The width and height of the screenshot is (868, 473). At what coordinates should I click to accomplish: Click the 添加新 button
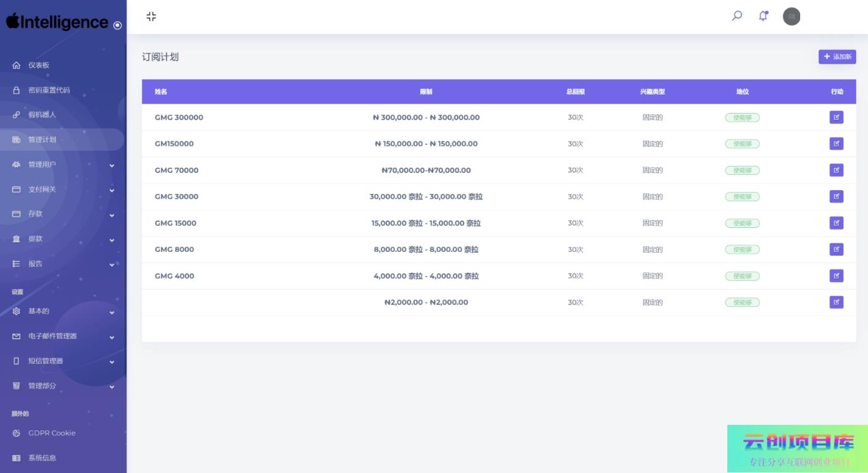pos(837,57)
